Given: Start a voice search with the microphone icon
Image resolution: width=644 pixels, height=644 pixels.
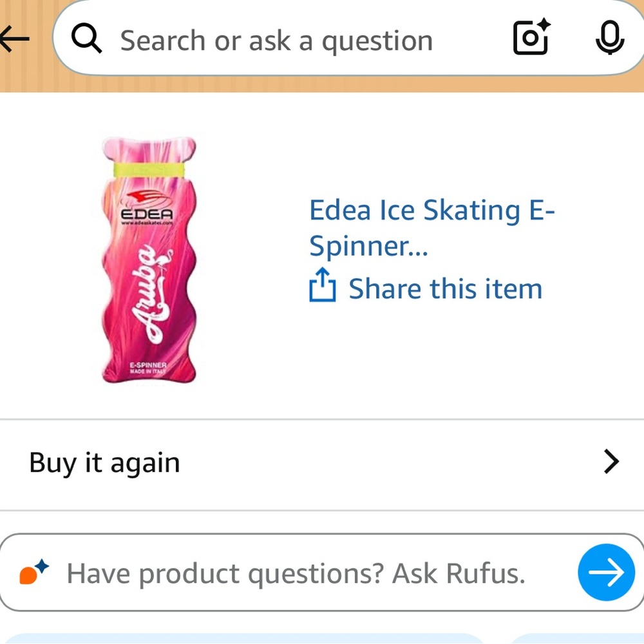Looking at the screenshot, I should 609,39.
